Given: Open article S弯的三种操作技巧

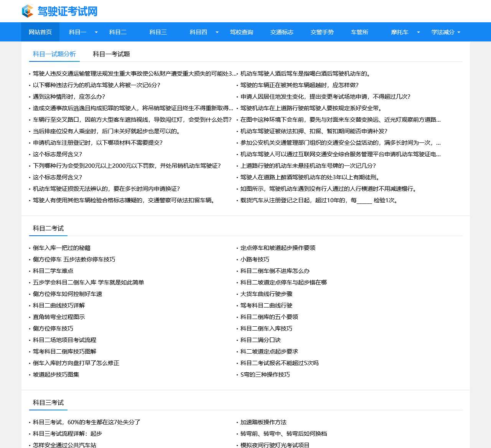Looking at the screenshot, I should pyautogui.click(x=265, y=375).
